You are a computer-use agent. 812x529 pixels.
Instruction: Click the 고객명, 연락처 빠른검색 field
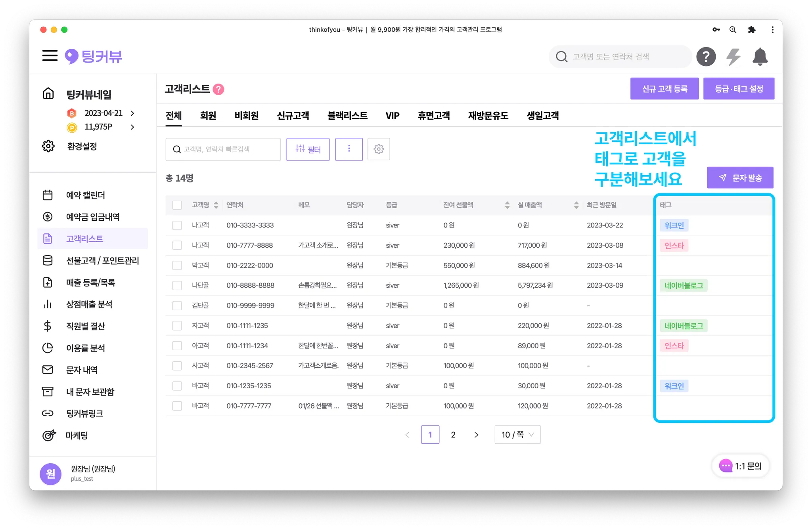(x=223, y=149)
